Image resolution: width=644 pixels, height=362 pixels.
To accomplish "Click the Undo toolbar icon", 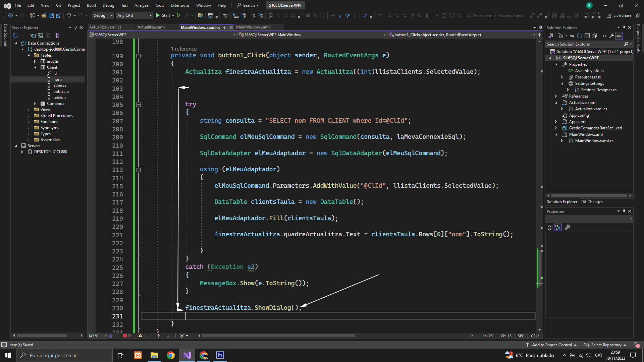I will pyautogui.click(x=68, y=15).
